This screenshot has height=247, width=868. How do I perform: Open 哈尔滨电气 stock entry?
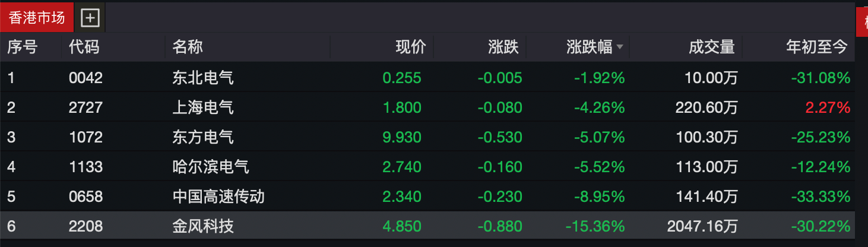pos(211,167)
